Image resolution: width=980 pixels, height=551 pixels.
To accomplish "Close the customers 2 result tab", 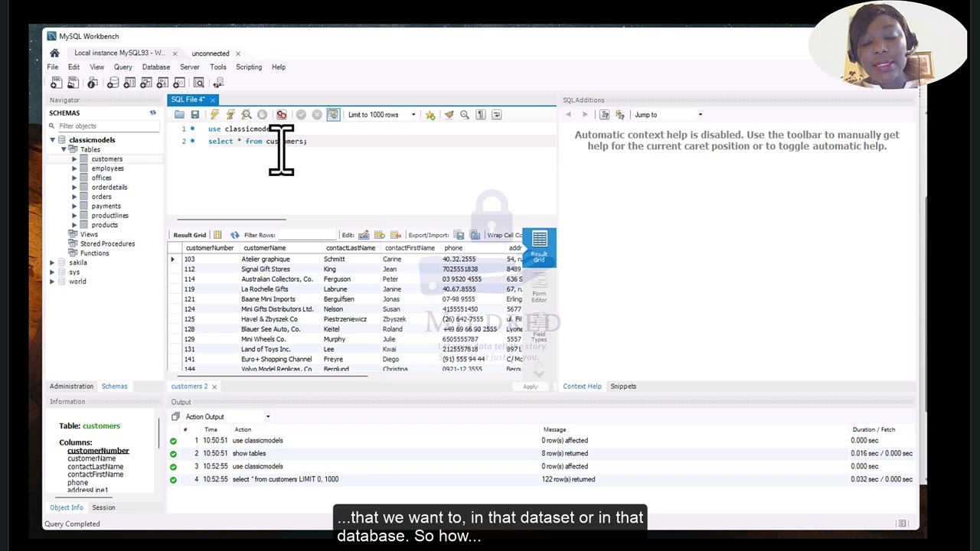I will point(214,386).
